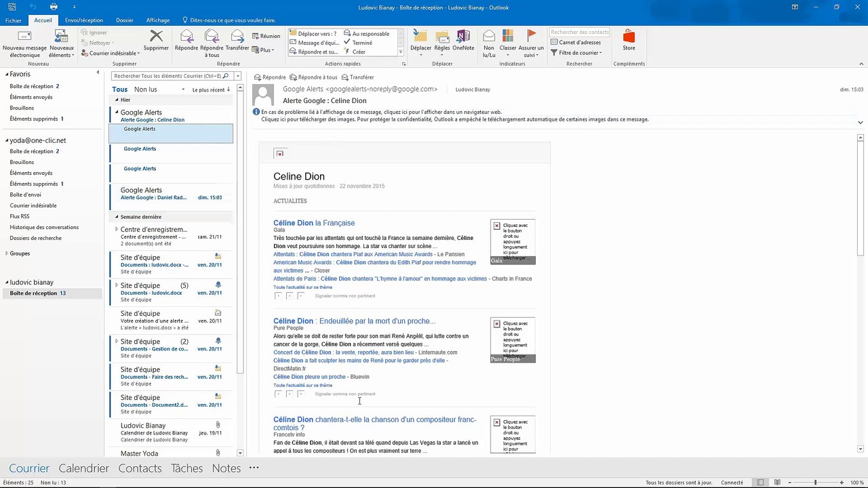This screenshot has height=488, width=868.
Task: Switch to Normal view in the status bar
Action: 760,483
